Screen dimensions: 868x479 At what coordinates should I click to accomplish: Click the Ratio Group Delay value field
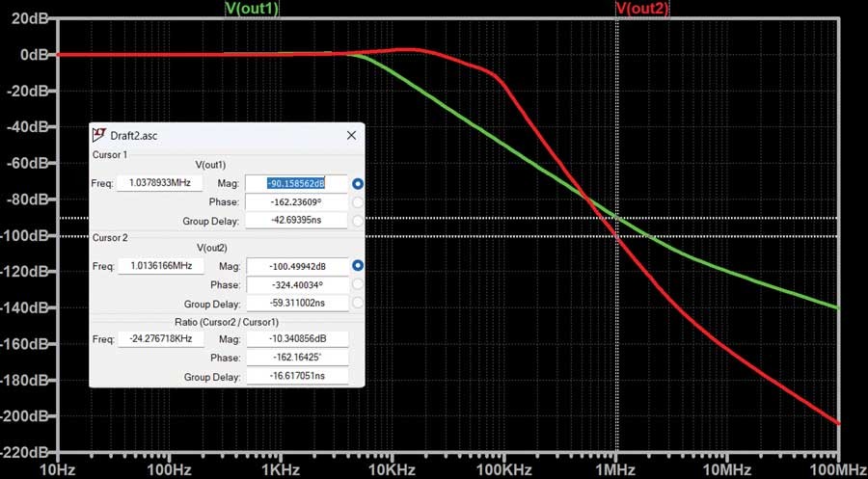pos(297,376)
